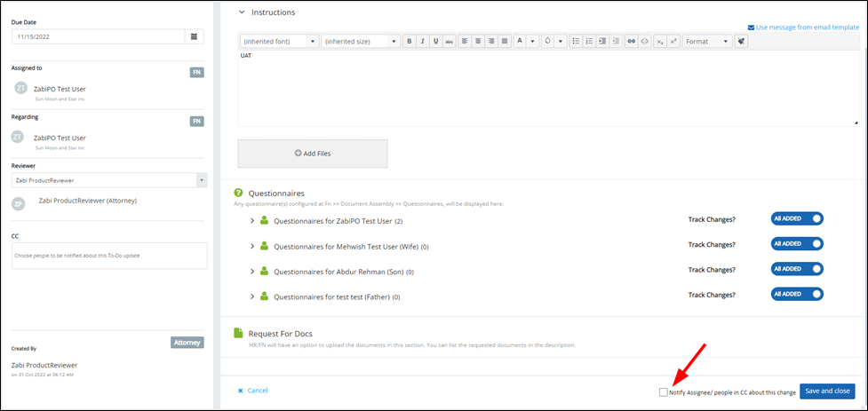Click the underline formatting icon
Viewport: 868px width, 411px height.
pyautogui.click(x=435, y=42)
